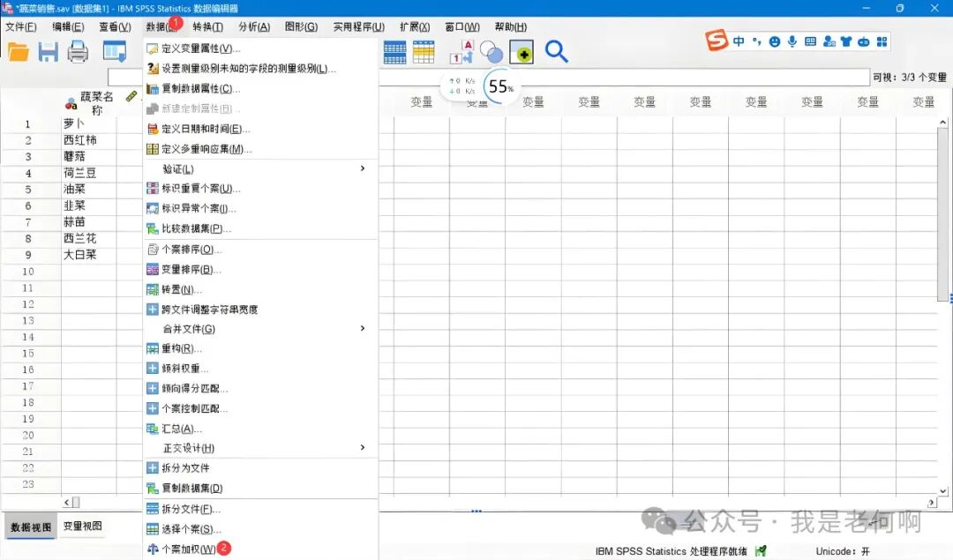The image size is (953, 560).
Task: Choose 定义多重响应集(M) menu entry
Action: [x=260, y=149]
